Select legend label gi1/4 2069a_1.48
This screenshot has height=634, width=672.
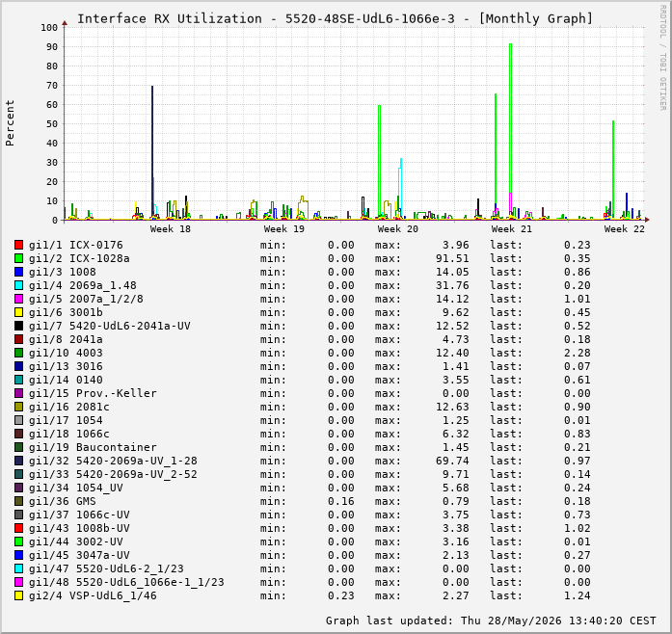[83, 285]
